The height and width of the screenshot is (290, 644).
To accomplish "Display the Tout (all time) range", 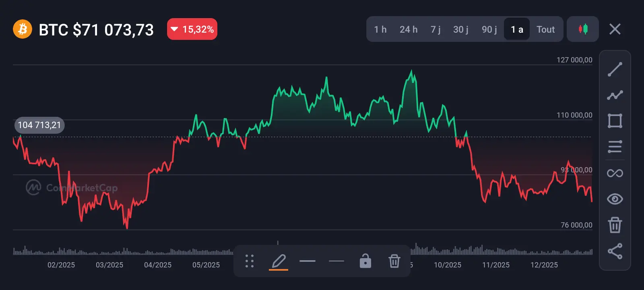I will (x=546, y=29).
